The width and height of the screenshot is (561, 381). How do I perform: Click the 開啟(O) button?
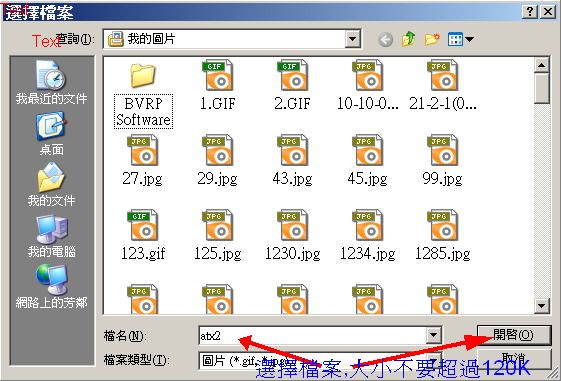click(513, 335)
